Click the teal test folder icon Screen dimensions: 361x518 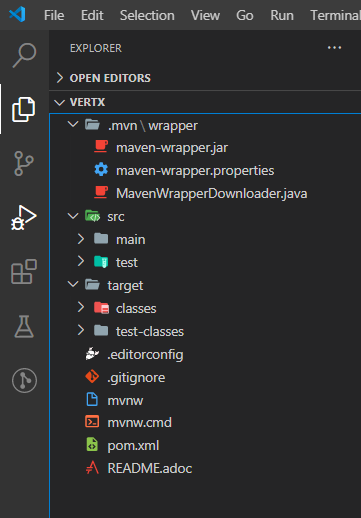pos(101,262)
